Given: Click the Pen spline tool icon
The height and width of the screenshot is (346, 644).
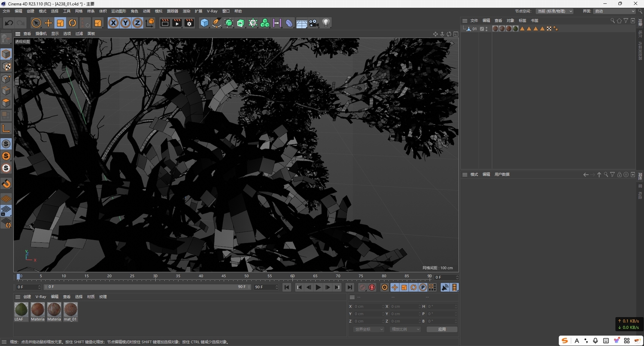Looking at the screenshot, I should (217, 23).
